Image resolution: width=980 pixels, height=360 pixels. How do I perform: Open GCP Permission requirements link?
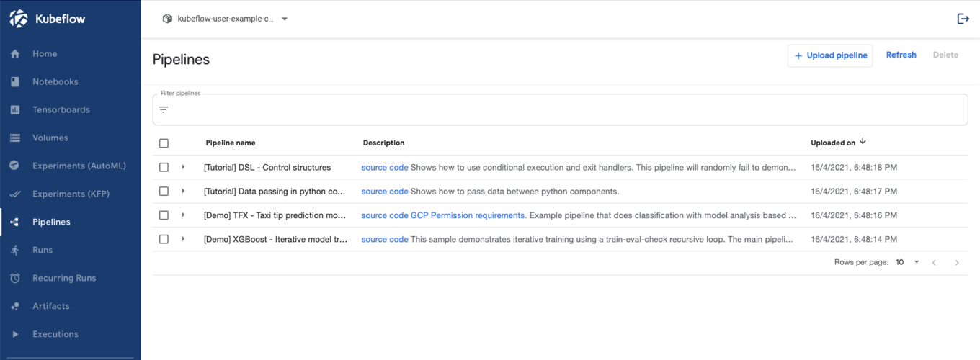[468, 215]
